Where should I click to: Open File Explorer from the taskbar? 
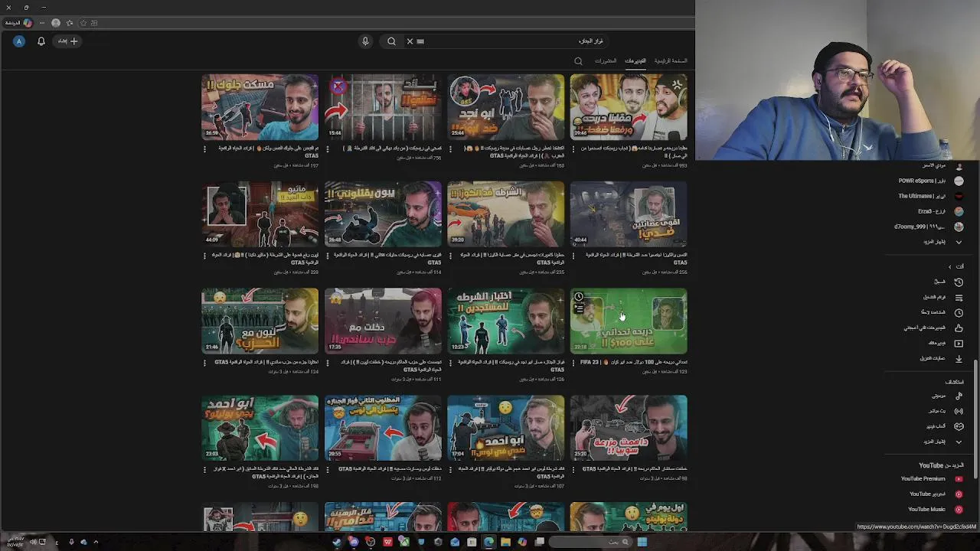[x=505, y=542]
